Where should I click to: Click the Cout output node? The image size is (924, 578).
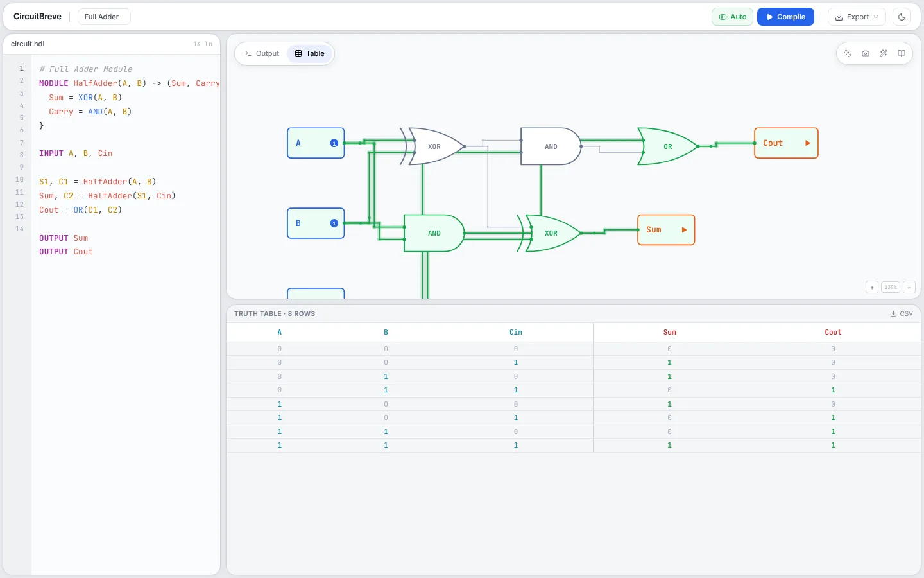(786, 143)
